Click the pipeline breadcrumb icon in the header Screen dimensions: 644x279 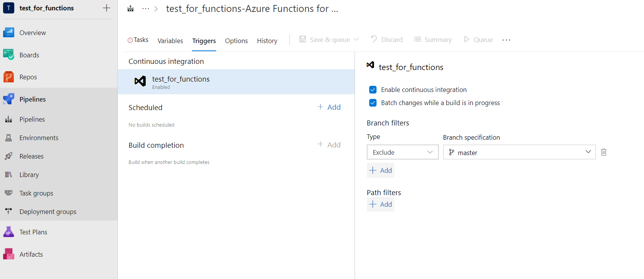[131, 8]
